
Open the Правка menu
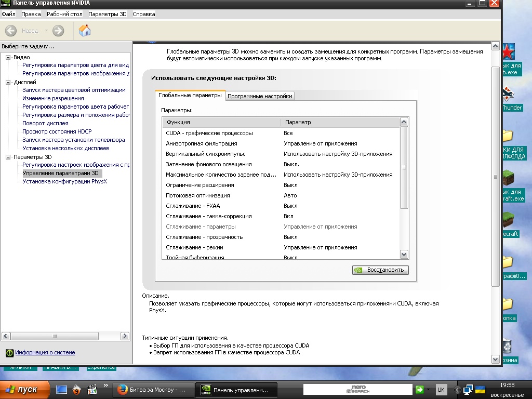click(31, 14)
